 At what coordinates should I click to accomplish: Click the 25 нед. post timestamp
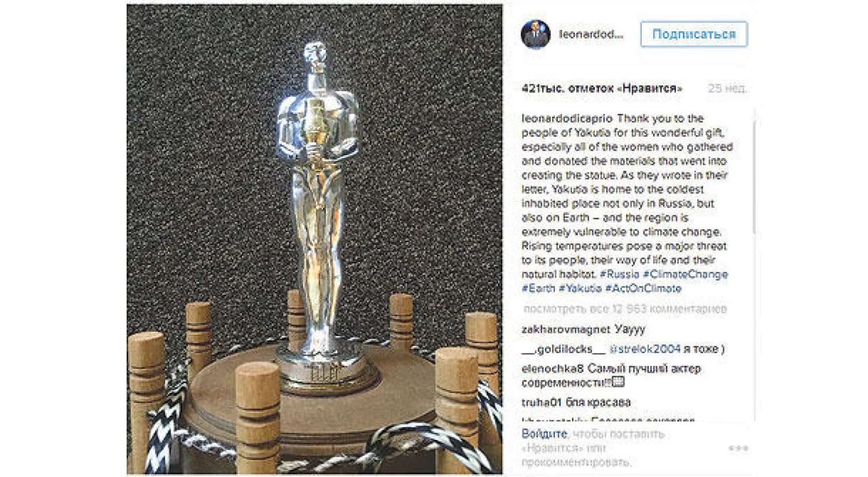coord(727,89)
